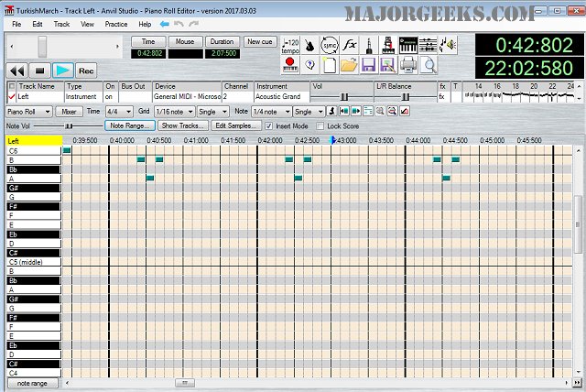Open the Acoustic Grand instrument cell
This screenshot has width=586, height=392.
[x=282, y=97]
